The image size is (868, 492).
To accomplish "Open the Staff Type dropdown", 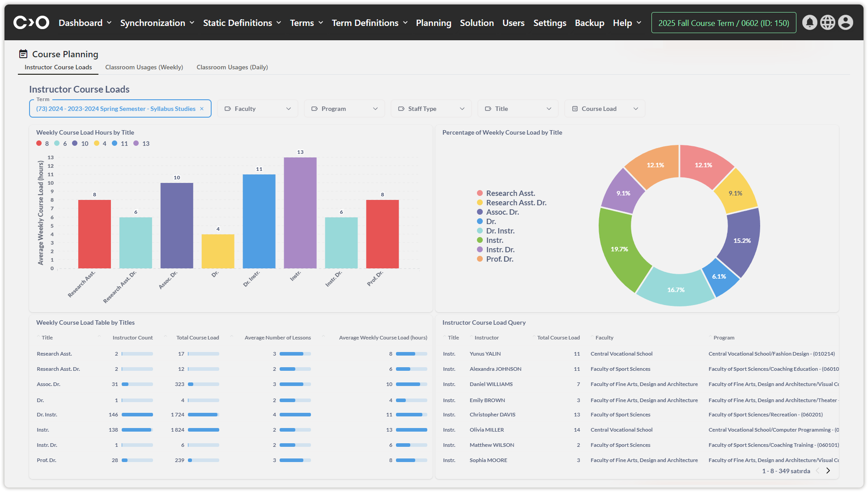I will coord(431,109).
